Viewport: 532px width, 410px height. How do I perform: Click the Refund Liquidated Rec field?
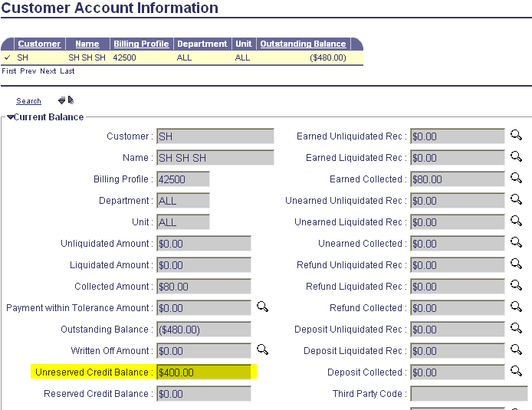click(x=458, y=287)
